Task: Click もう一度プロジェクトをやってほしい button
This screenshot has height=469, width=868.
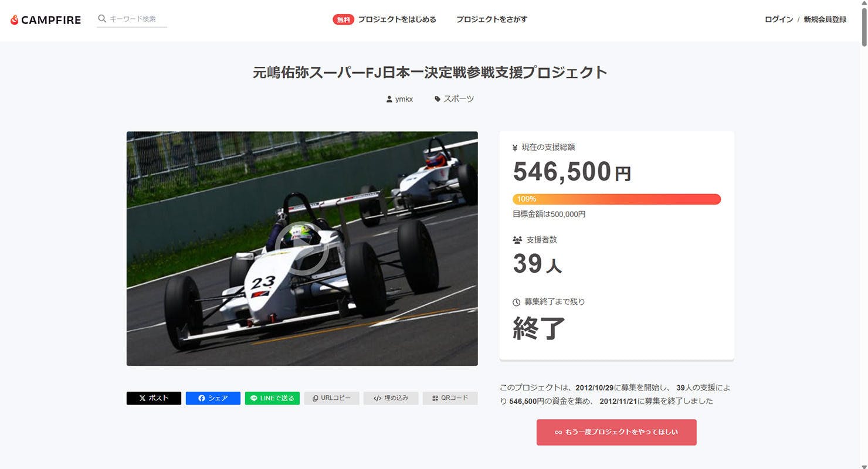Action: [x=616, y=432]
